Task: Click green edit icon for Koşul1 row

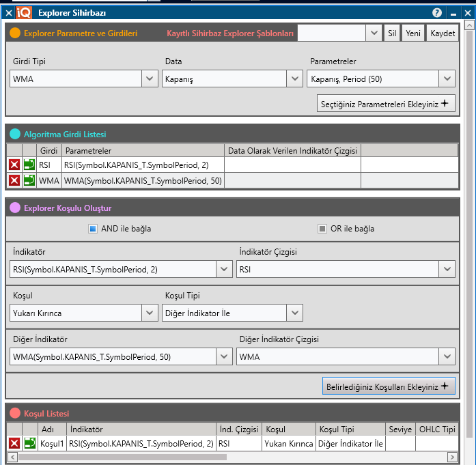Action: tap(29, 444)
